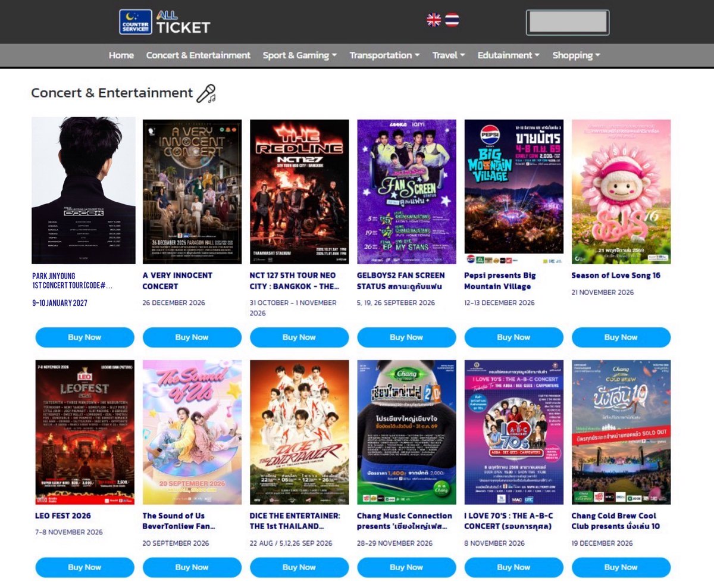The width and height of the screenshot is (714, 588).
Task: Click the date 12-13 DECEMBER 2026
Action: pyautogui.click(x=500, y=303)
